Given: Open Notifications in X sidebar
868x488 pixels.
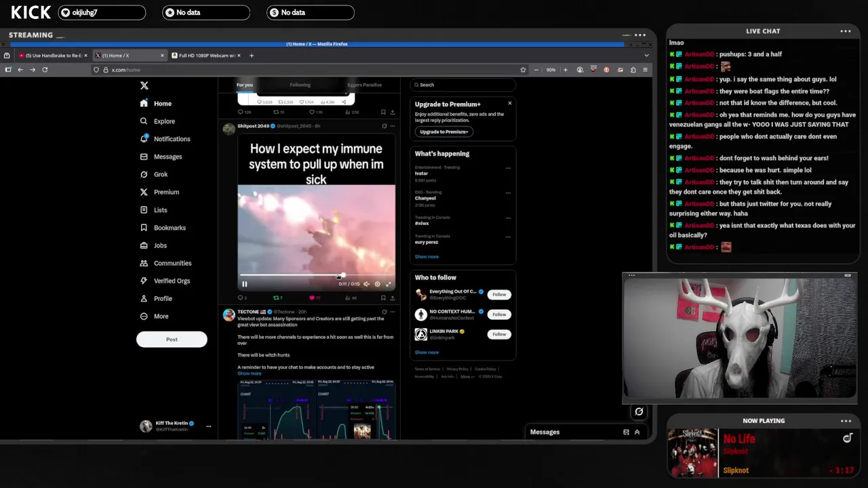Looking at the screenshot, I should [x=165, y=139].
